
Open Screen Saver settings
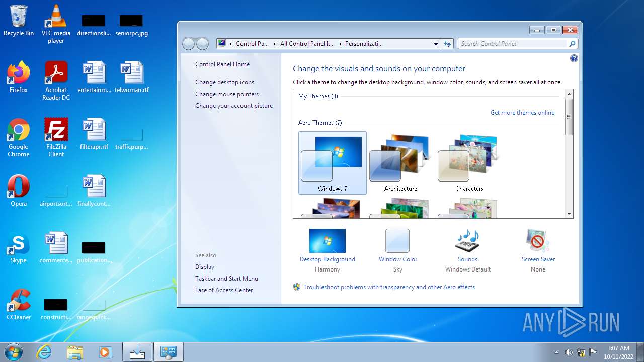pyautogui.click(x=538, y=250)
